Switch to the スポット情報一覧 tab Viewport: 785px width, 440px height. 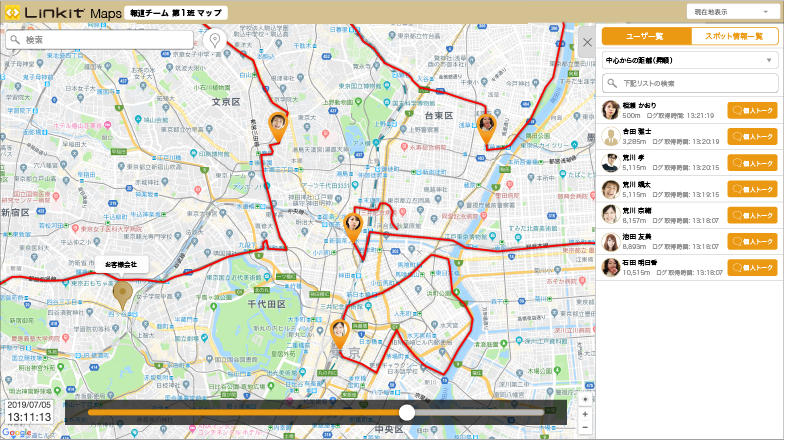coord(733,36)
